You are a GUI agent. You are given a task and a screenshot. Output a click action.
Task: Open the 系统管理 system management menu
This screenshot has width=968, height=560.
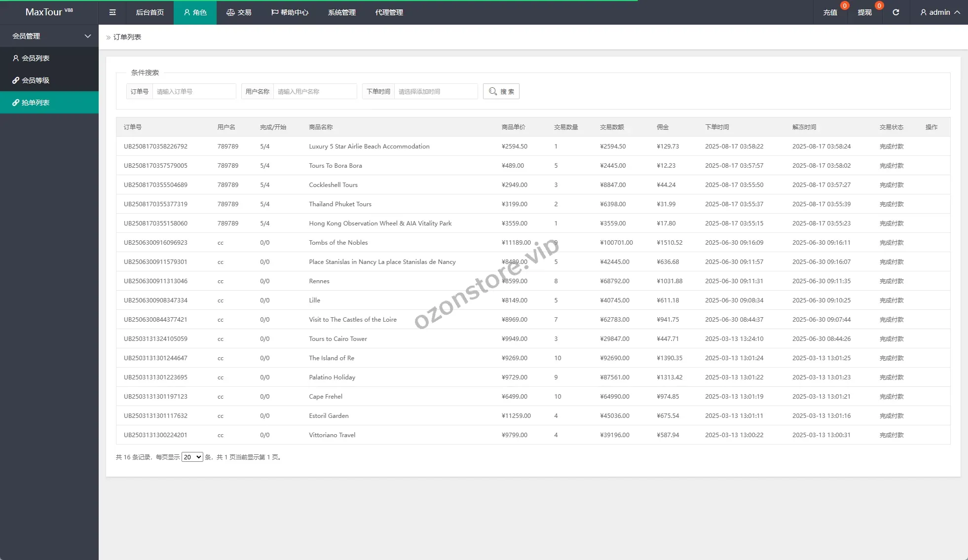click(x=341, y=12)
